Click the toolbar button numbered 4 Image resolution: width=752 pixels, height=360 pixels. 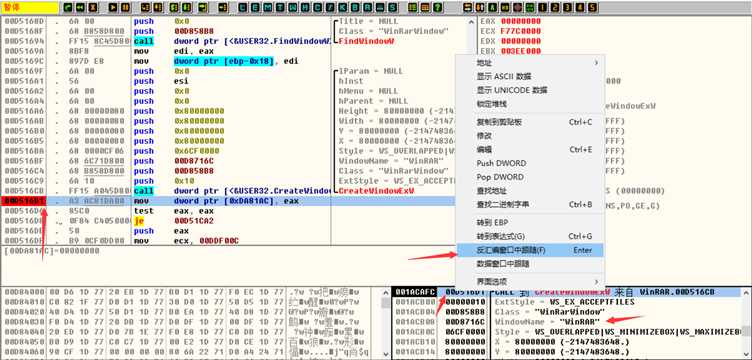click(580, 7)
